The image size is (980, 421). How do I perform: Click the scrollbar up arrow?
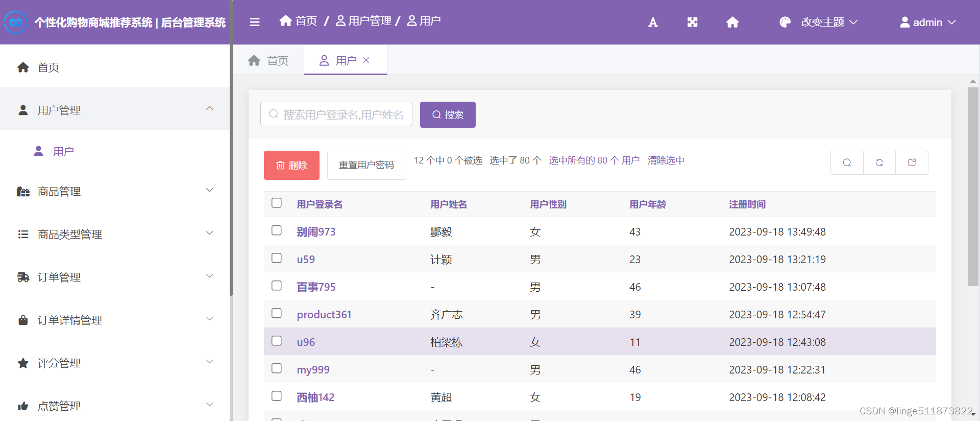tap(973, 81)
